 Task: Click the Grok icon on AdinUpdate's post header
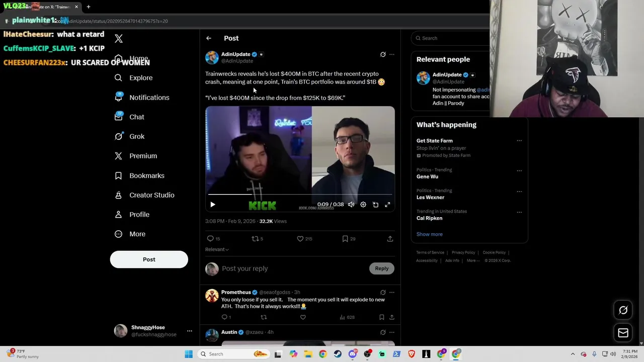pyautogui.click(x=383, y=54)
